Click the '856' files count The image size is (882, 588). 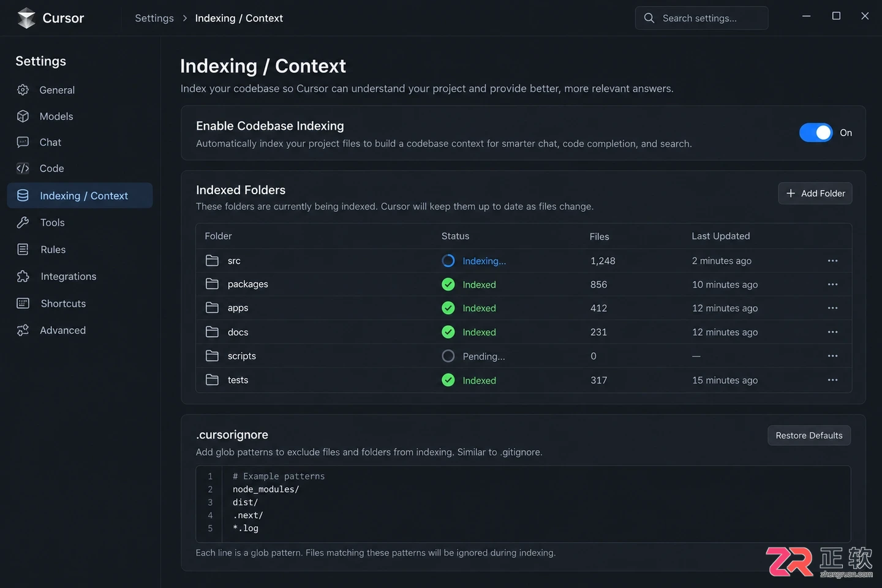click(598, 285)
